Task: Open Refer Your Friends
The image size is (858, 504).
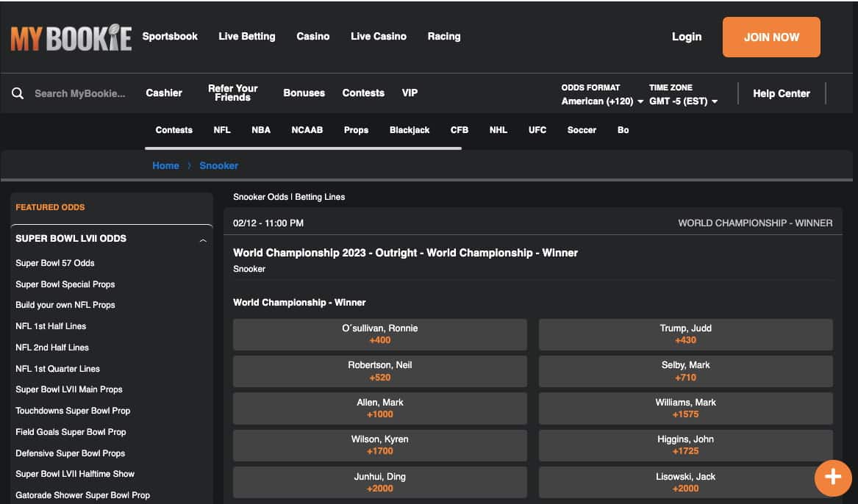Action: [232, 93]
